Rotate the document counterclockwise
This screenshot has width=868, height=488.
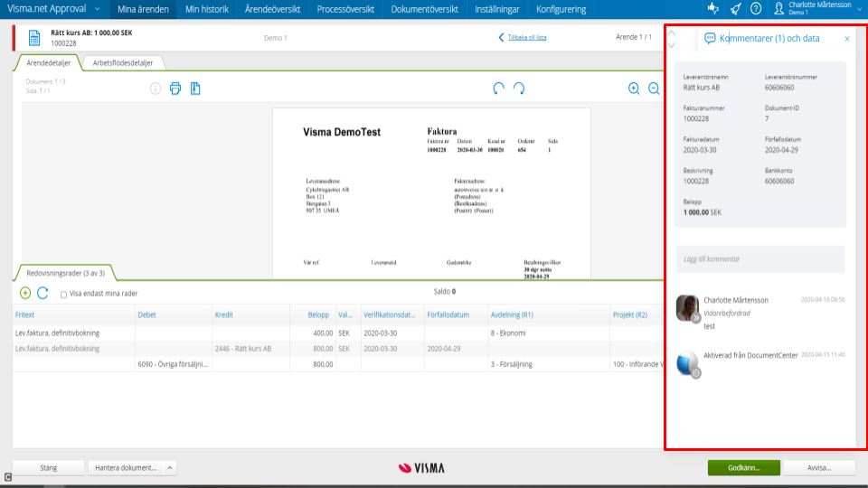click(x=499, y=89)
